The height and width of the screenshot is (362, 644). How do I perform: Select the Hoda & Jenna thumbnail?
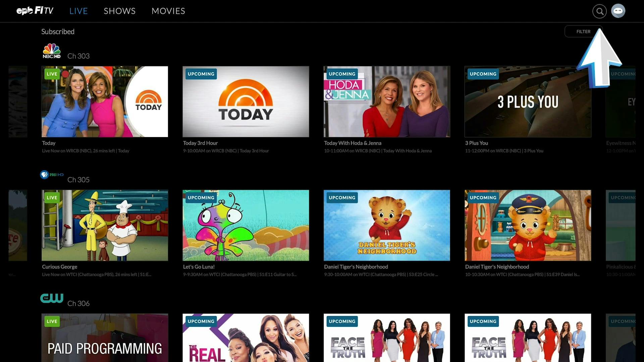point(386,102)
